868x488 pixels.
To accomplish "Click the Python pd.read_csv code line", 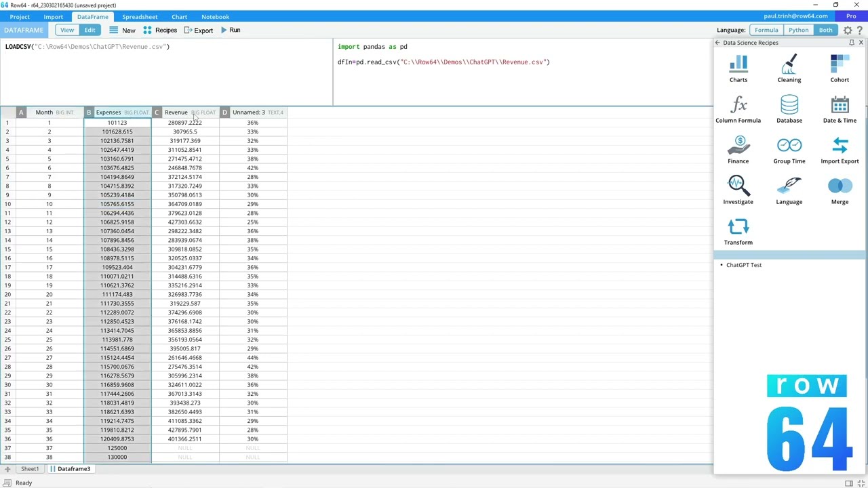I will (443, 62).
